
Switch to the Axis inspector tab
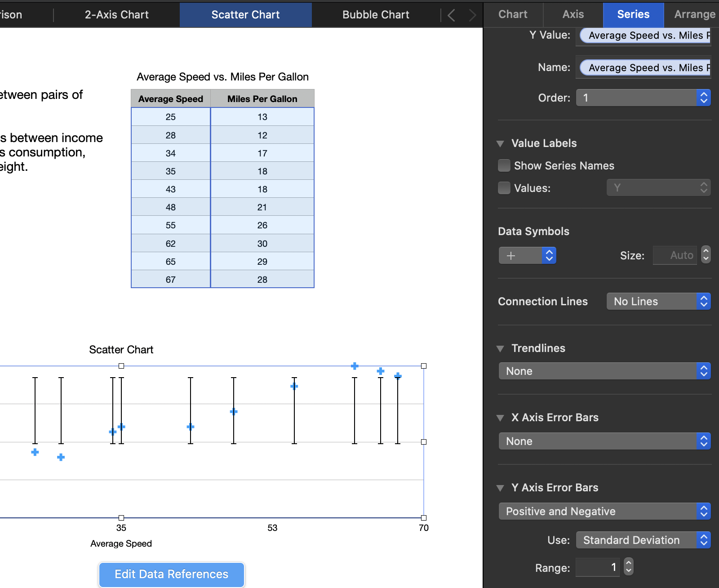pos(573,14)
